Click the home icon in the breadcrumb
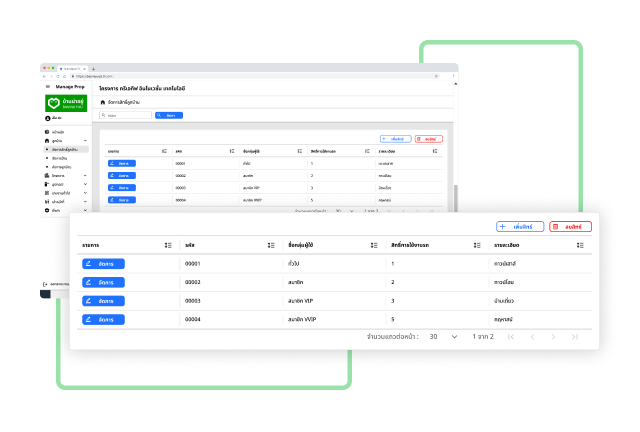The width and height of the screenshot is (640, 432). pyautogui.click(x=102, y=102)
